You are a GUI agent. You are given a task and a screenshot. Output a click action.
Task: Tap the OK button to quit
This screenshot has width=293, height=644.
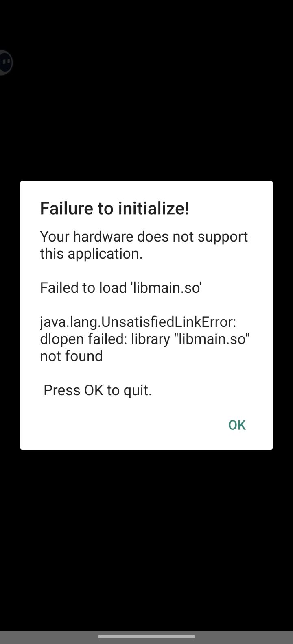[x=237, y=425]
